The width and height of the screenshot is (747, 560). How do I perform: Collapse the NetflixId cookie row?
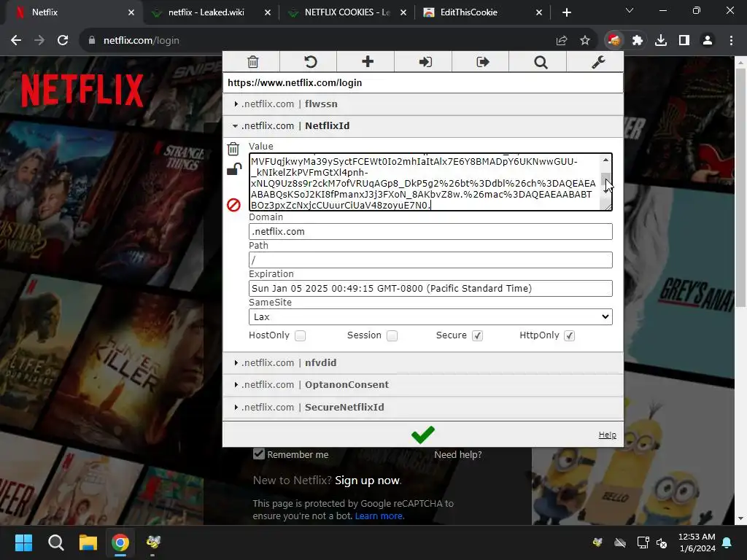(x=422, y=125)
